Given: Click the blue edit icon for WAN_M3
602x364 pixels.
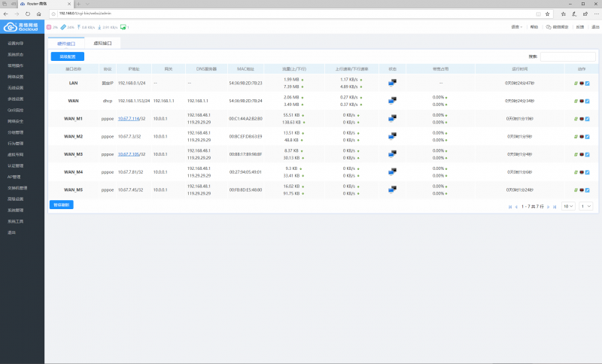Looking at the screenshot, I should pyautogui.click(x=588, y=155).
